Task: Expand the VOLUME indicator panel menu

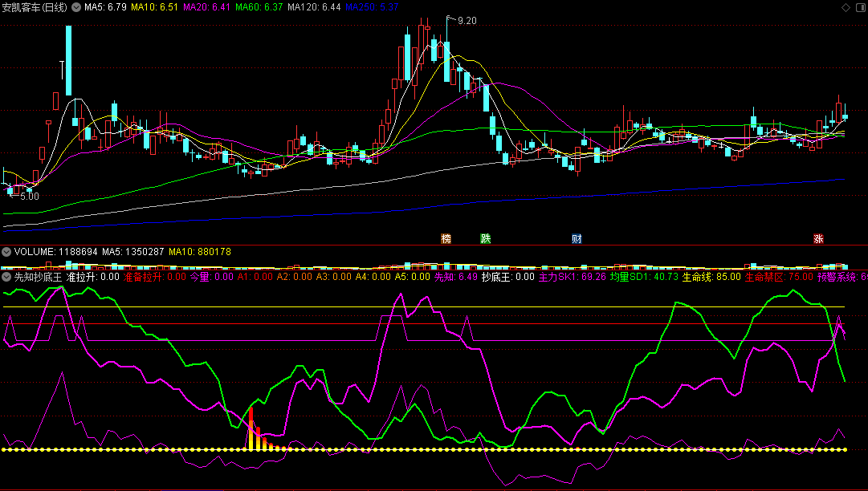Action: coord(6,252)
